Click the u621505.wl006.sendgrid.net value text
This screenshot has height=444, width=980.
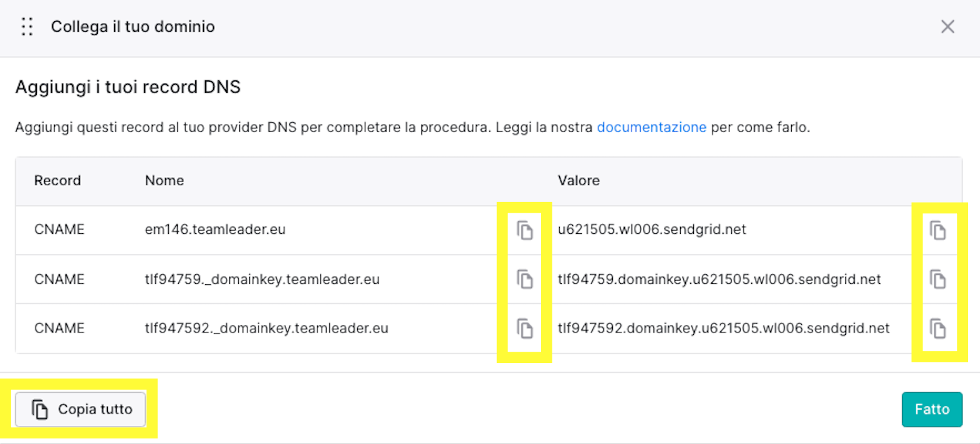(652, 229)
